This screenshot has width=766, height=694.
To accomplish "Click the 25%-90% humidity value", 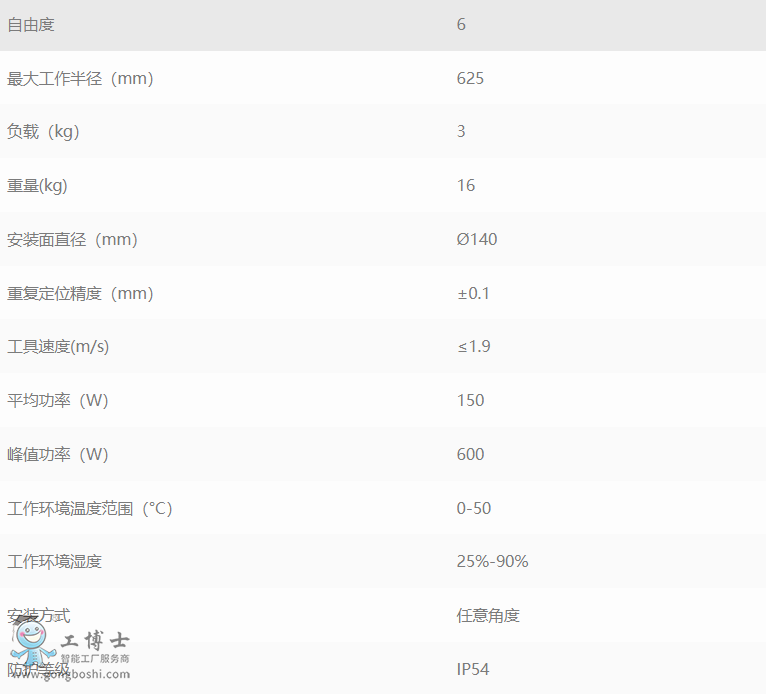I will tap(492, 561).
